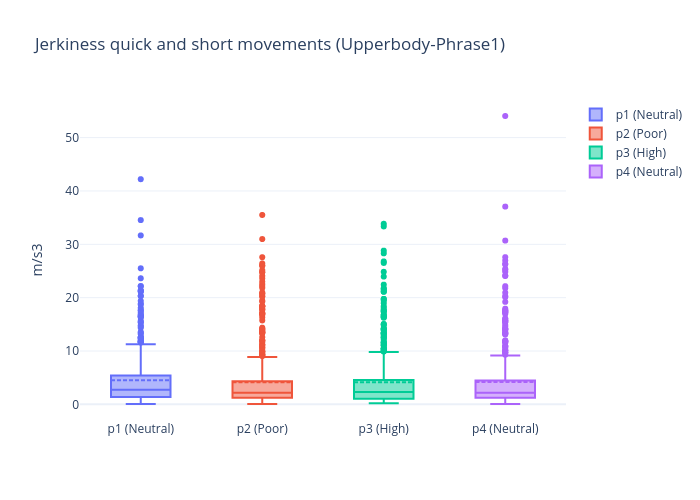The image size is (700, 500).
Task: Select the topmost p2 outlier point
Action: click(x=262, y=215)
